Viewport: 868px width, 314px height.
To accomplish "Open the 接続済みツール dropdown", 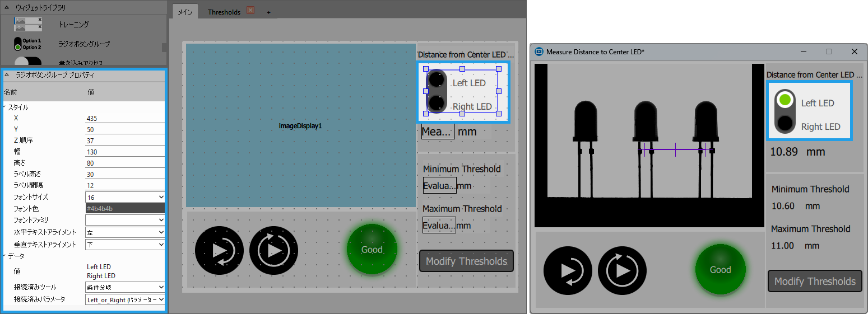I will (x=125, y=287).
